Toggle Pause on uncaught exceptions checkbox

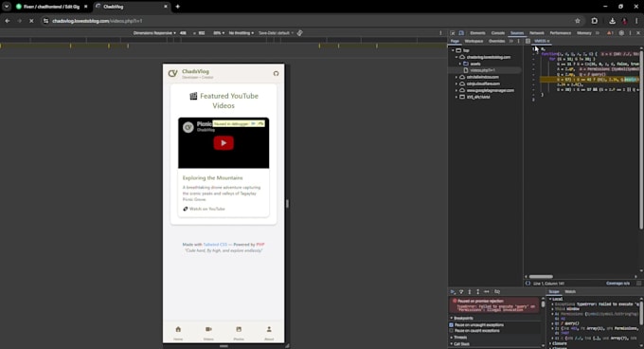452,324
